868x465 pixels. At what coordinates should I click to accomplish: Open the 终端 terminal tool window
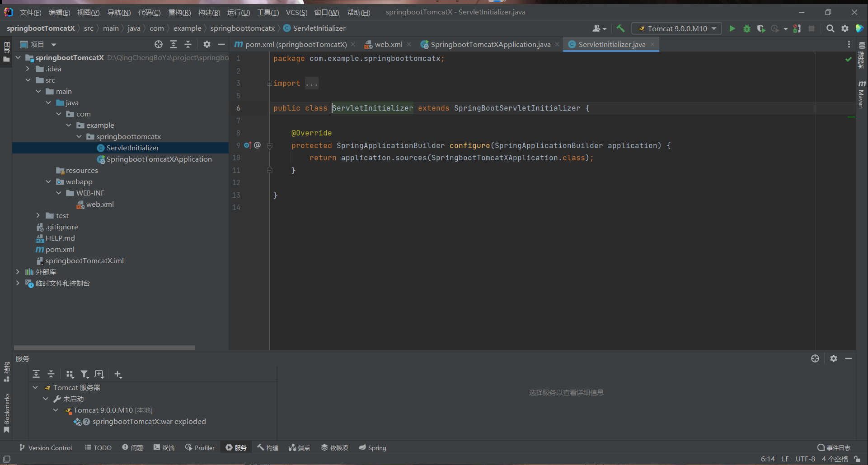click(x=164, y=447)
